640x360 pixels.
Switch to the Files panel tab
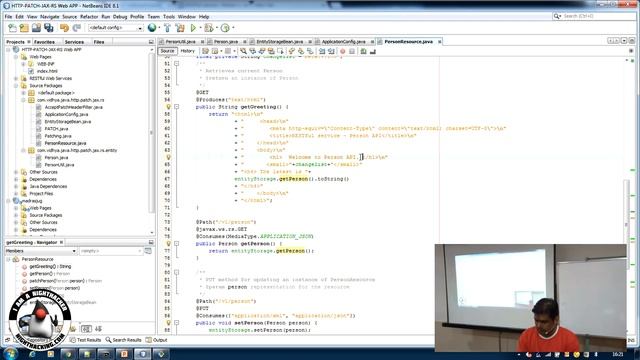pyautogui.click(x=99, y=42)
